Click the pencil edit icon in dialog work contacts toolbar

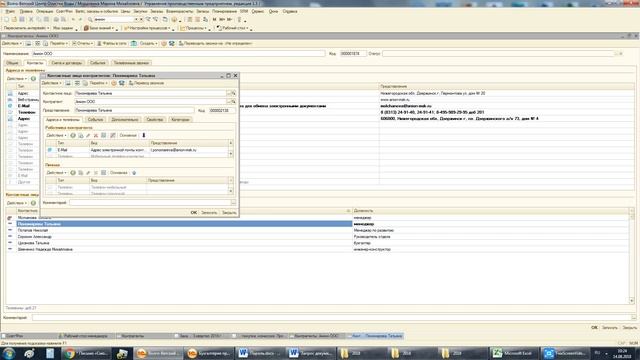[88, 135]
